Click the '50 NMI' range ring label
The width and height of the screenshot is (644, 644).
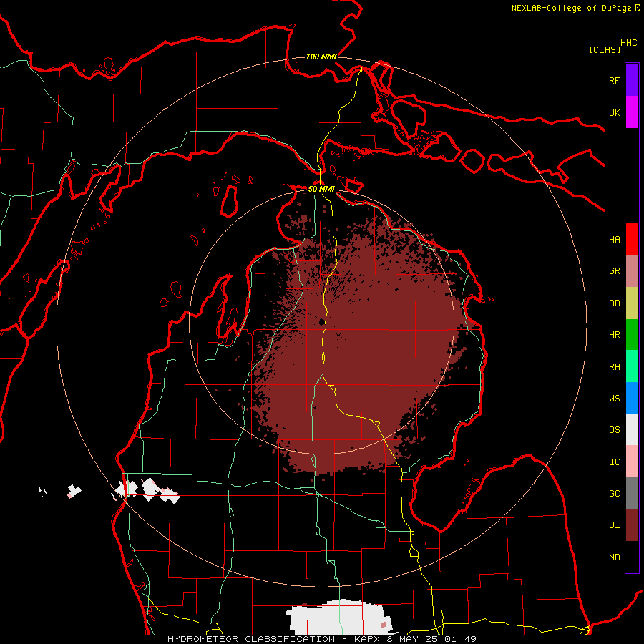(321, 189)
